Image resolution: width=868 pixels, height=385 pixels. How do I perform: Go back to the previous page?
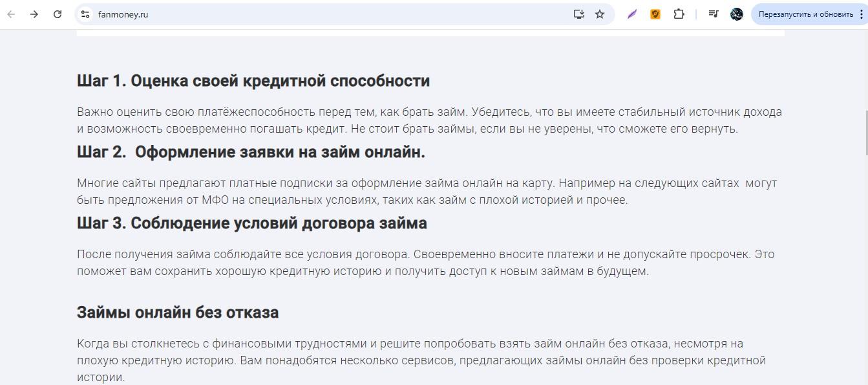11,14
